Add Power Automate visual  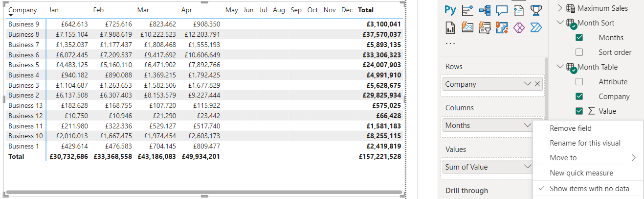[536, 27]
